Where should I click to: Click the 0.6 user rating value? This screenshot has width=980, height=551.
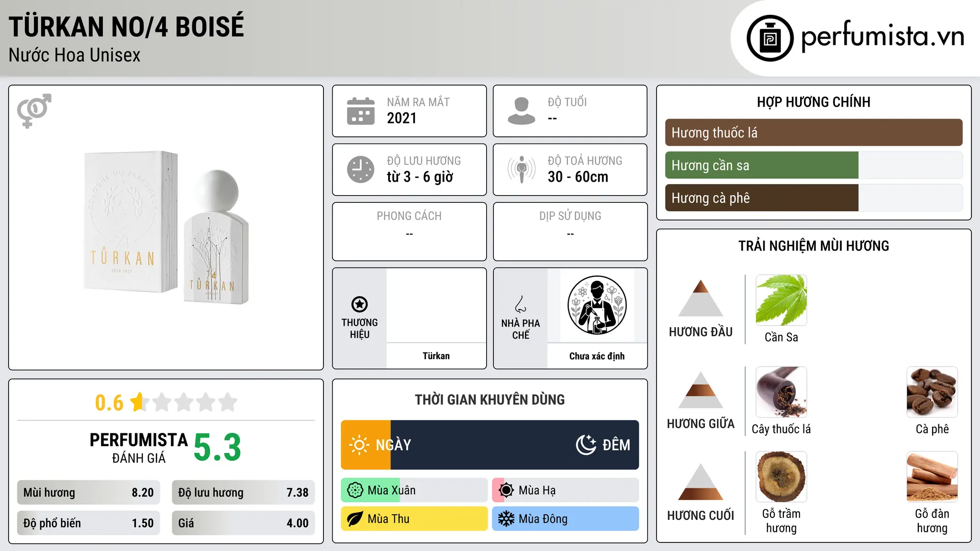(x=109, y=403)
